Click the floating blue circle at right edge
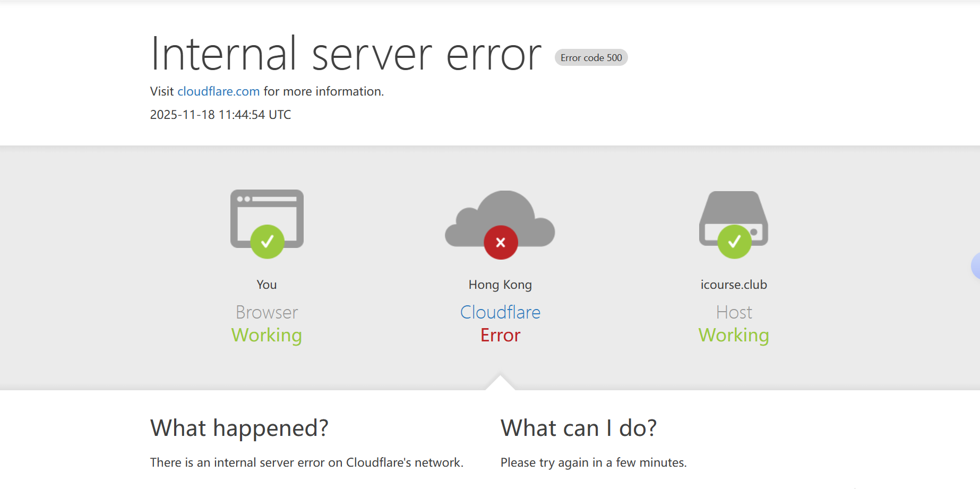Image resolution: width=980 pixels, height=489 pixels. click(x=976, y=266)
